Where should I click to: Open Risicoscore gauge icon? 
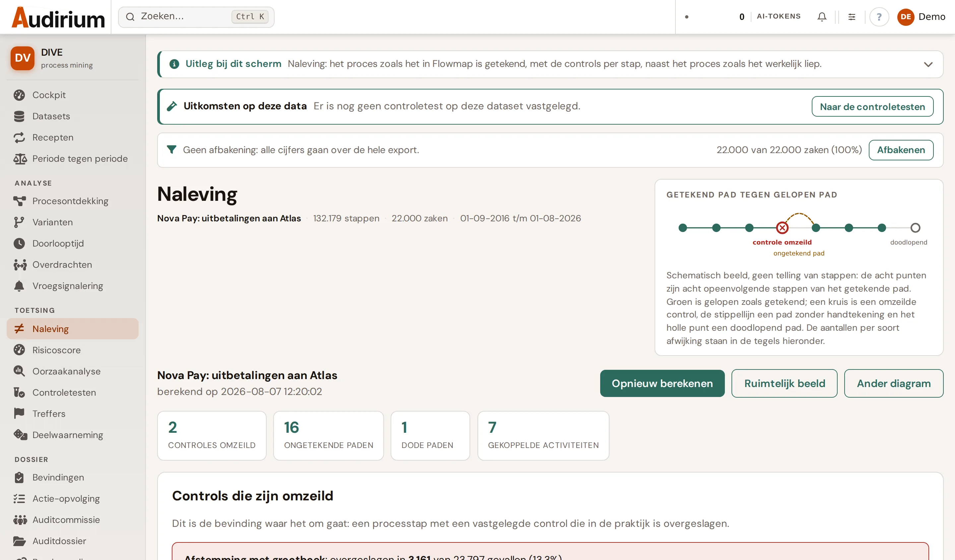(x=19, y=350)
